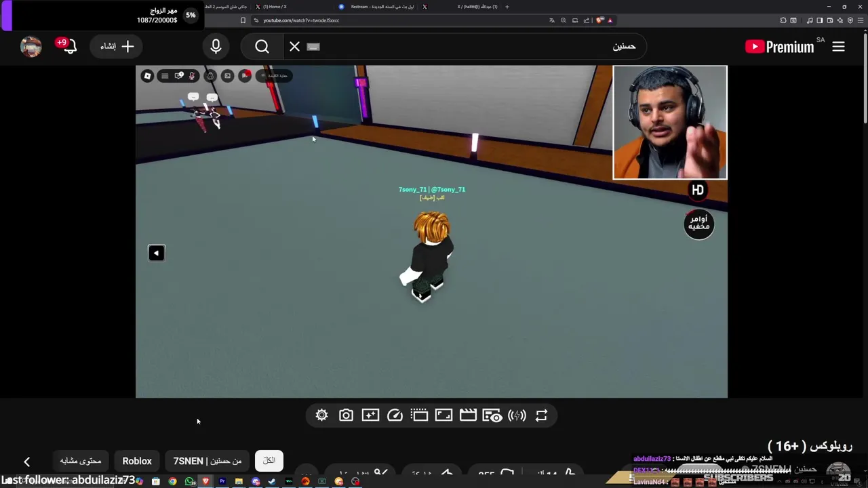This screenshot has height=488, width=868.
Task: Open the Roblox hamburger menu in game top bar
Action: (x=164, y=76)
